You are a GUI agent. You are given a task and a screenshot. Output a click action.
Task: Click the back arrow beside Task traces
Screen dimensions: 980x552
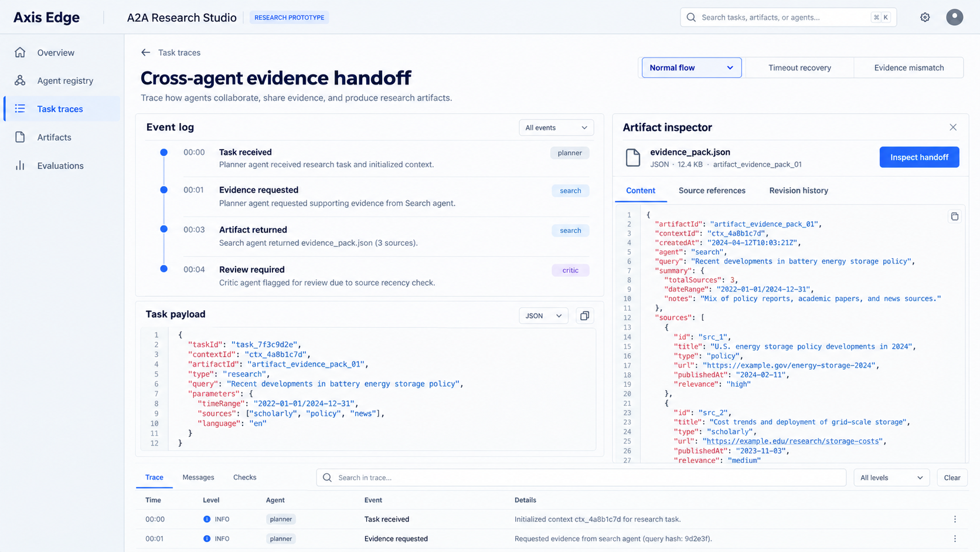145,53
